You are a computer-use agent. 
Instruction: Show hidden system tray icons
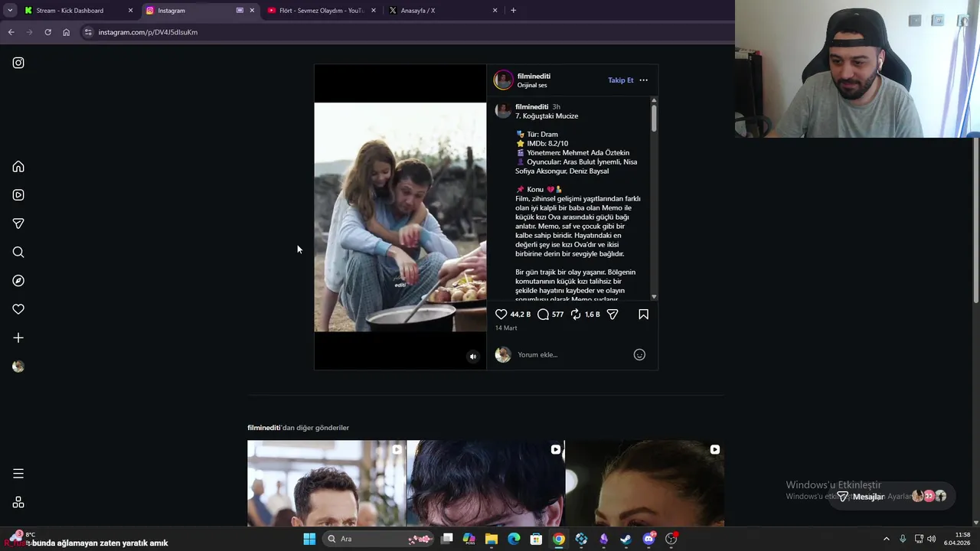887,540
